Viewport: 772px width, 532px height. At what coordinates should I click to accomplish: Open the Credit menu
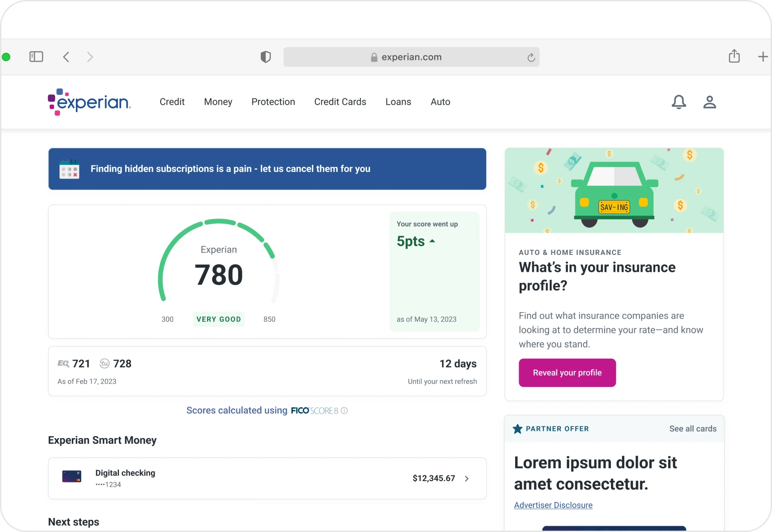click(x=172, y=102)
